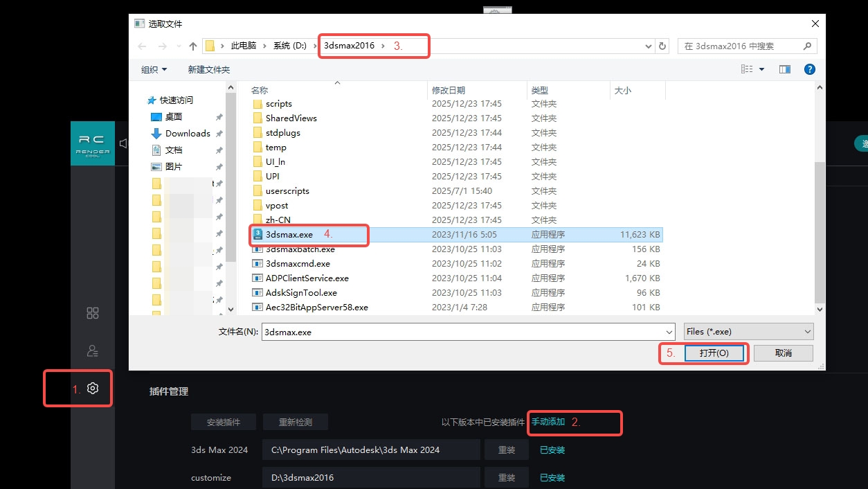Open the grid dashboard sidebar icon
The image size is (868, 489).
click(93, 313)
